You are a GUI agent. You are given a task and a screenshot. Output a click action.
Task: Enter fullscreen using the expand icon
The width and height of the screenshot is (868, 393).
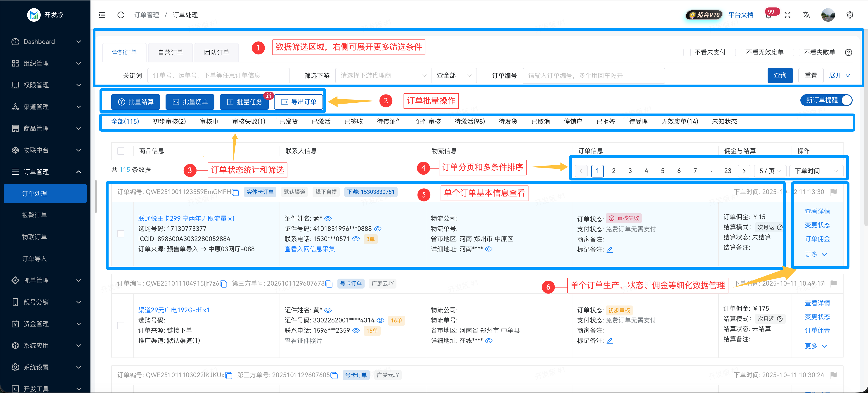click(788, 15)
